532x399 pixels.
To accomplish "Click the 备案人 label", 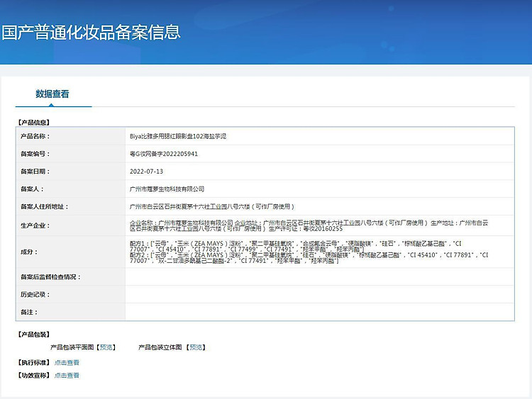I will [32, 189].
